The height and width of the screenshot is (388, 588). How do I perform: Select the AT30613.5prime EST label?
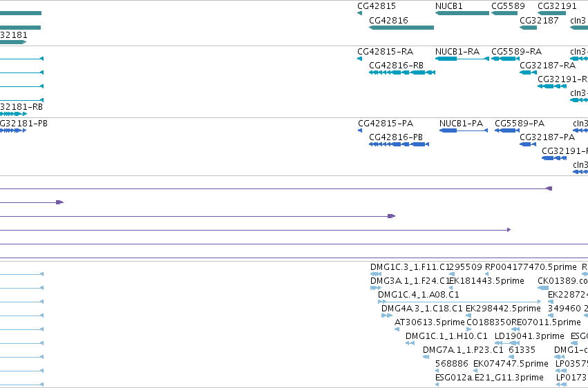[x=429, y=322]
